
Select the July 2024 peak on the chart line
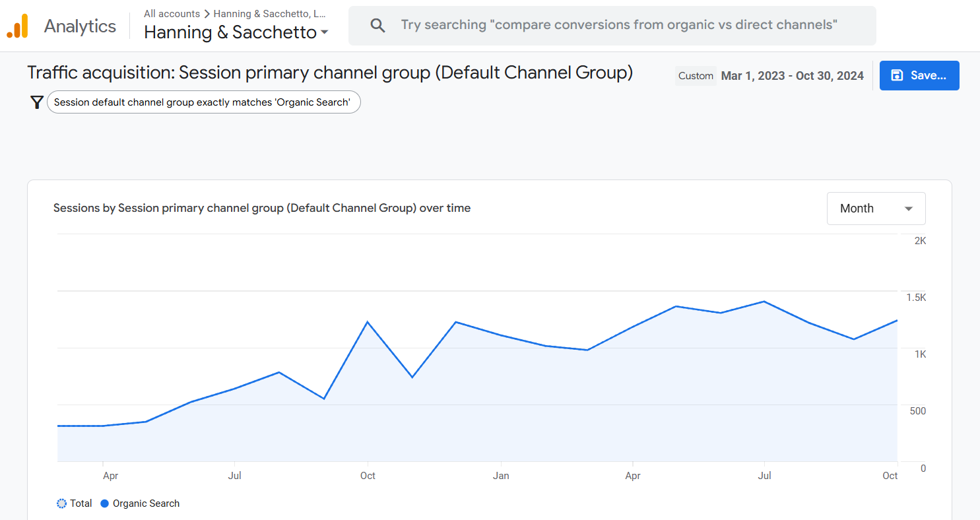click(764, 302)
